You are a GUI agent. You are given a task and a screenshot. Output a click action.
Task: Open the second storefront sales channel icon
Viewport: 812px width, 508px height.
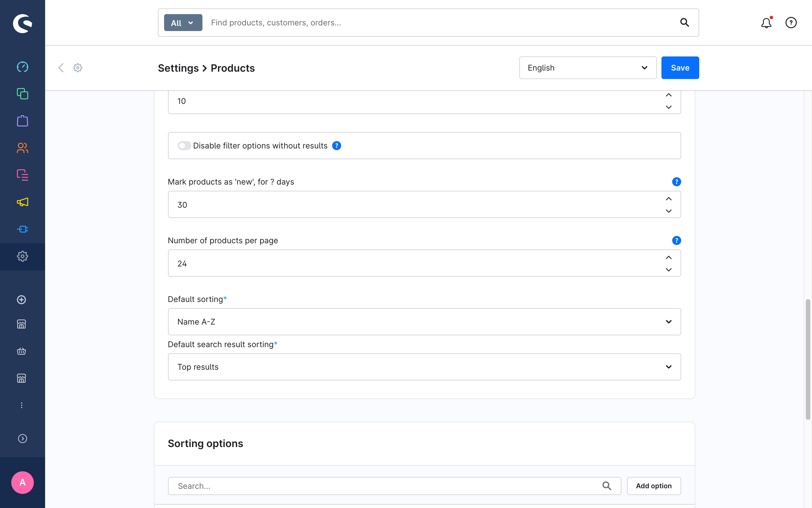coord(21,378)
